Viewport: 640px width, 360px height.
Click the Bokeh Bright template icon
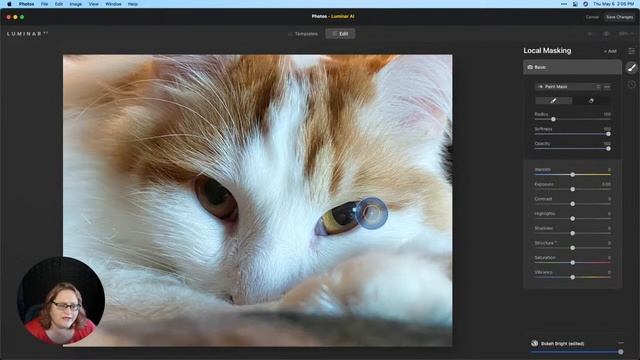534,343
